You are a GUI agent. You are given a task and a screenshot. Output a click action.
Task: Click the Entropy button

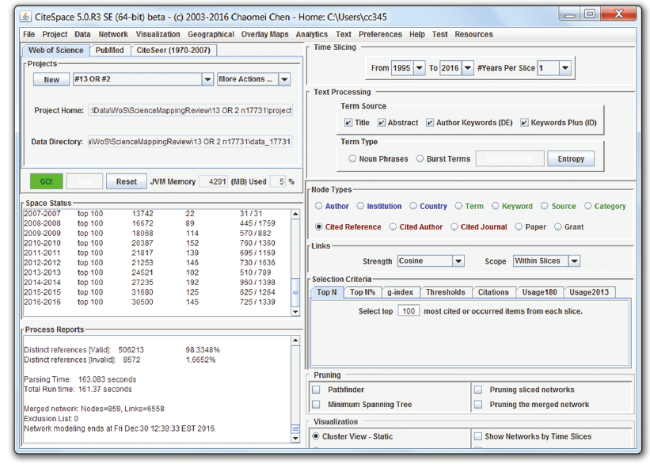(x=571, y=159)
